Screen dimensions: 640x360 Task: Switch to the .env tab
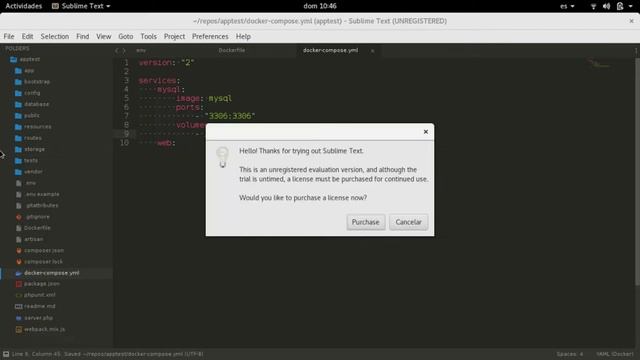point(141,50)
